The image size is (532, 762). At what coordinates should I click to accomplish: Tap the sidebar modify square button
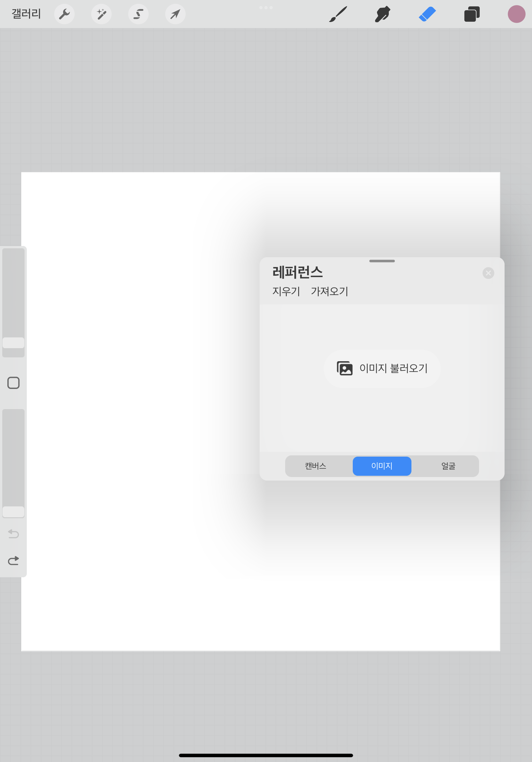pyautogui.click(x=13, y=383)
